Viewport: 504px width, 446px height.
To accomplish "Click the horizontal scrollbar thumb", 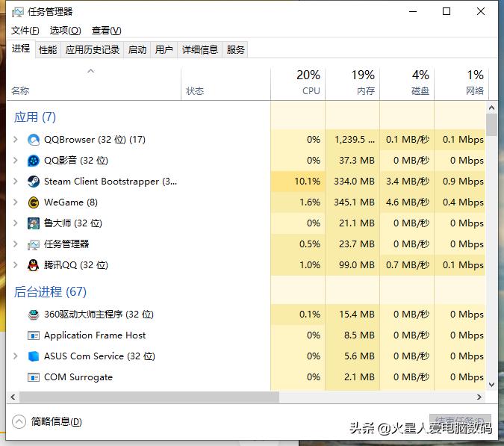I will [149, 397].
